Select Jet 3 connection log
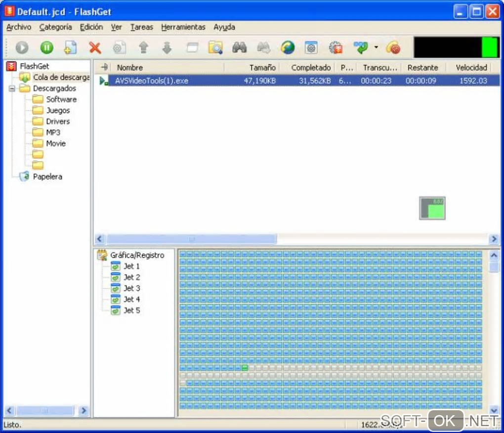This screenshot has height=433, width=504. [131, 288]
